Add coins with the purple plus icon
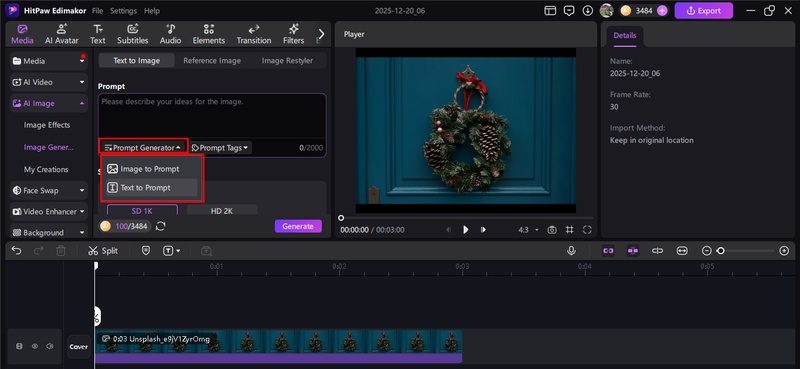This screenshot has height=369, width=800. (662, 11)
